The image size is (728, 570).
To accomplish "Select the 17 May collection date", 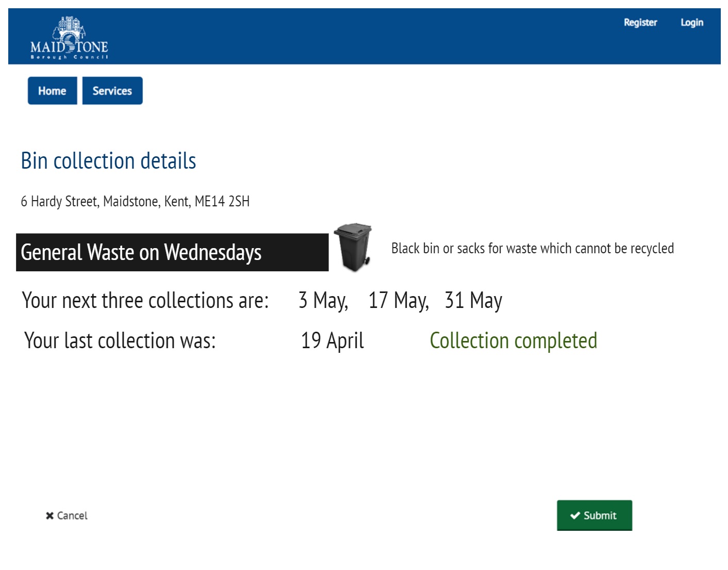I will point(398,300).
